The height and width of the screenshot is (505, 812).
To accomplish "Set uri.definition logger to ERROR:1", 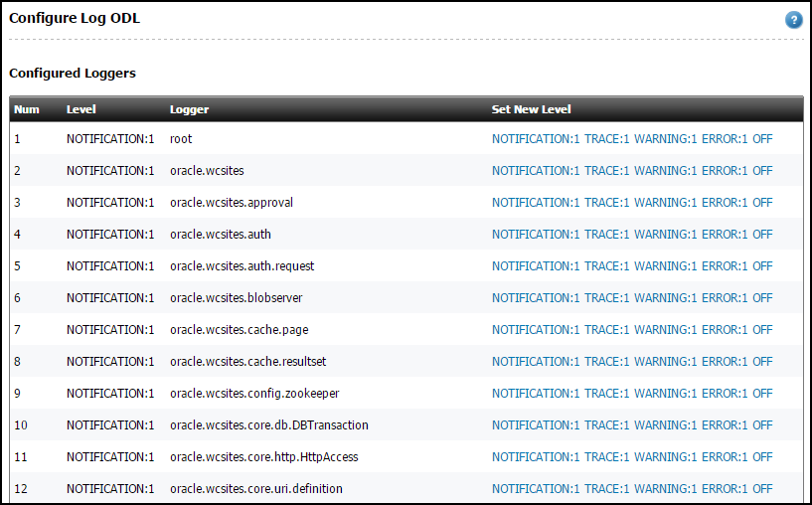I will pyautogui.click(x=725, y=488).
